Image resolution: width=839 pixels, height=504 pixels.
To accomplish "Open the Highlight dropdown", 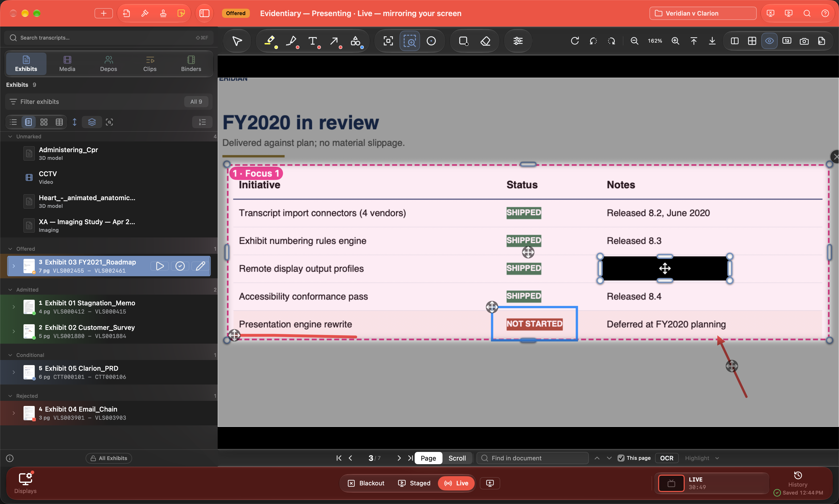I will tap(702, 458).
